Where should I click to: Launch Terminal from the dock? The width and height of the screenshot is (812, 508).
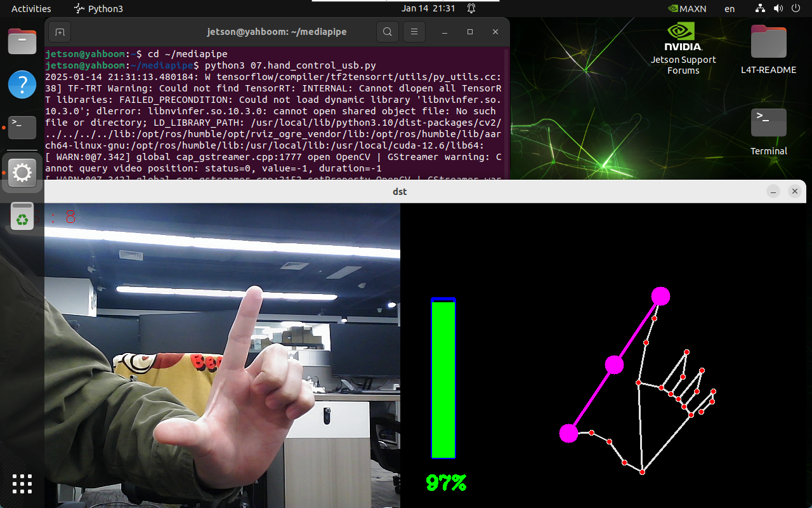tap(22, 128)
